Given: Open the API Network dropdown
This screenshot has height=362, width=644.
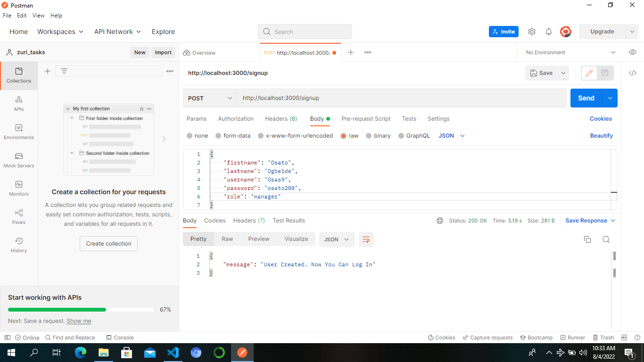Looking at the screenshot, I should (117, 32).
